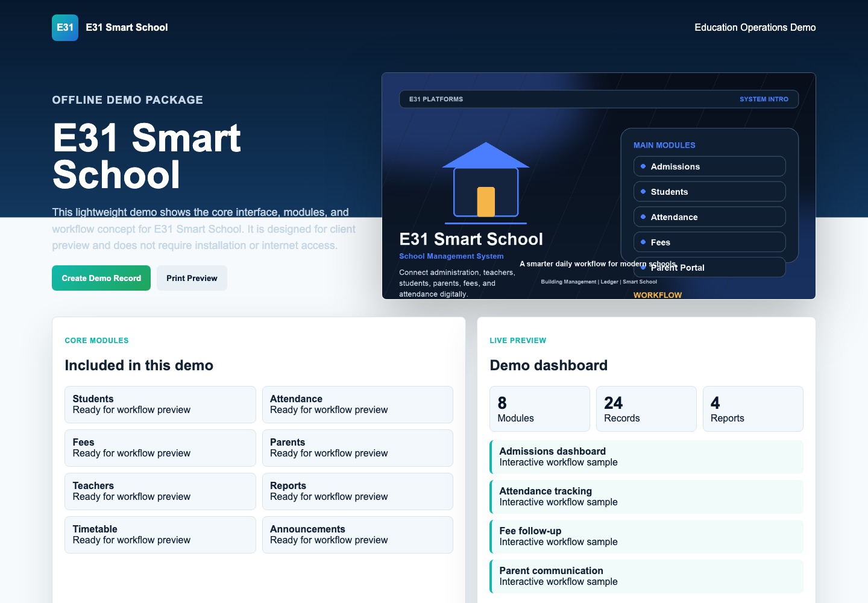868x603 pixels.
Task: Select the Announcements module card
Action: point(357,535)
